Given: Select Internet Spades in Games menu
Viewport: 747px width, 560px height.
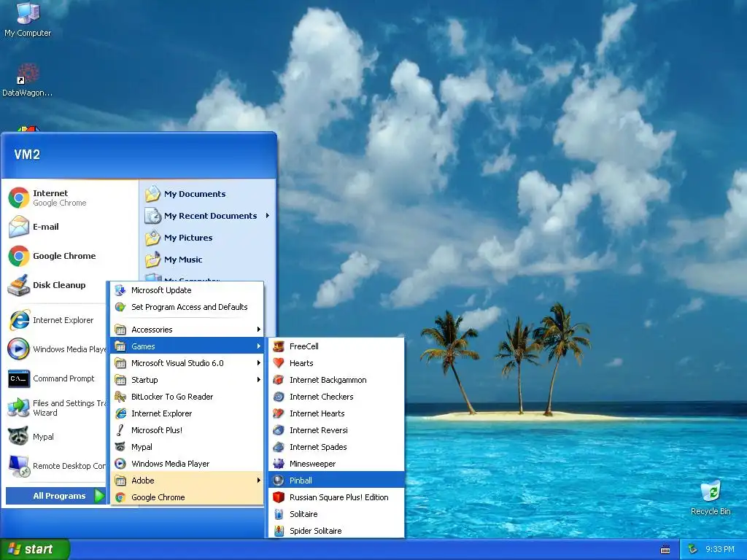Looking at the screenshot, I should click(x=336, y=447).
